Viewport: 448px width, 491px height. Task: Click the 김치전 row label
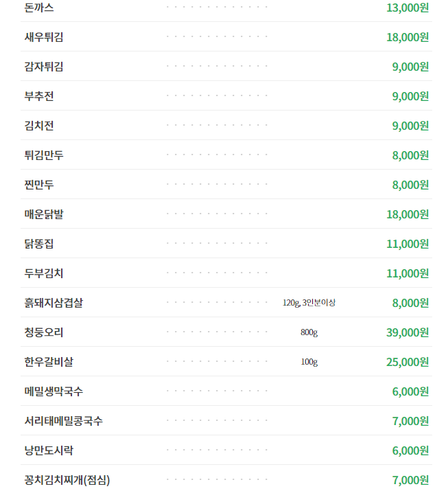pyautogui.click(x=39, y=126)
